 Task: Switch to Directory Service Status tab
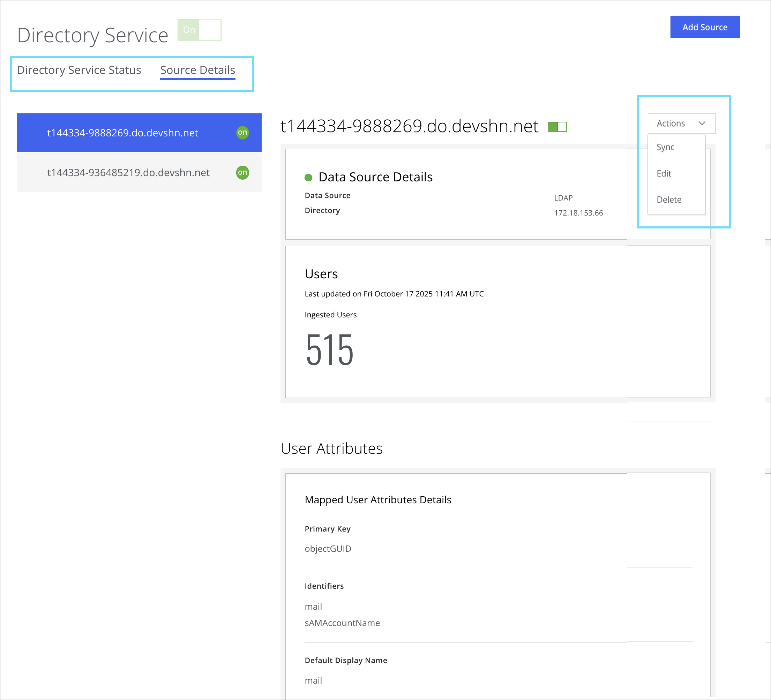tap(79, 70)
